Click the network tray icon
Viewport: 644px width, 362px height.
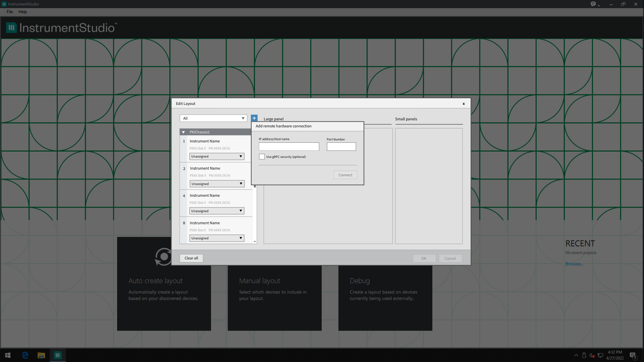(x=600, y=355)
